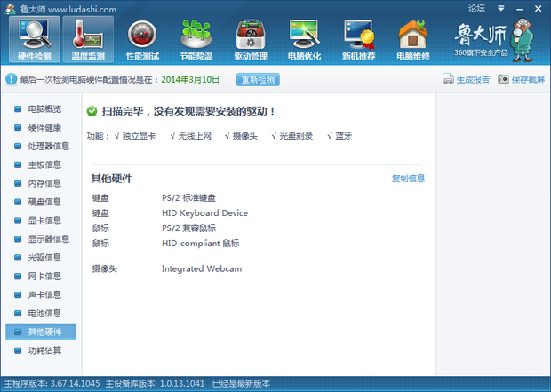Screen dimensions: 551x392
Task: Click the info exclamation icon beside last detection text
Action: tap(11, 79)
